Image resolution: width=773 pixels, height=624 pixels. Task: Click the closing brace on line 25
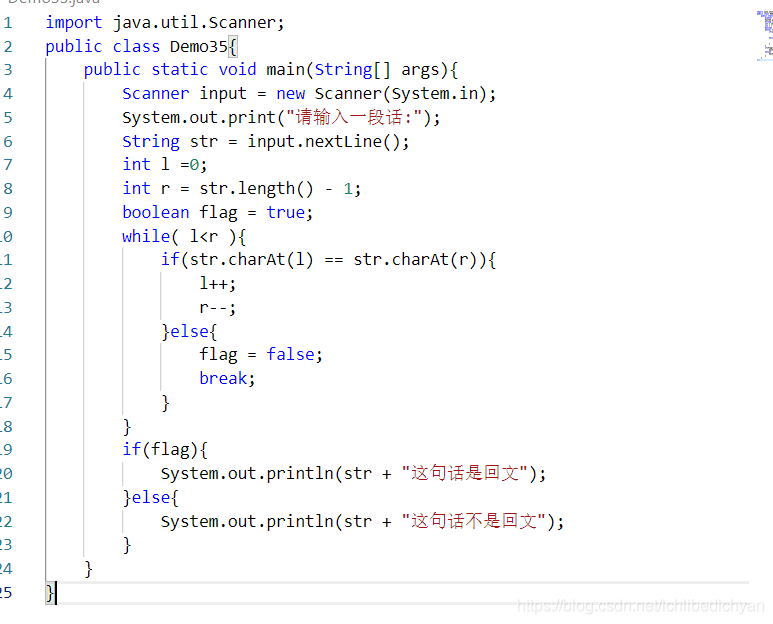[50, 592]
